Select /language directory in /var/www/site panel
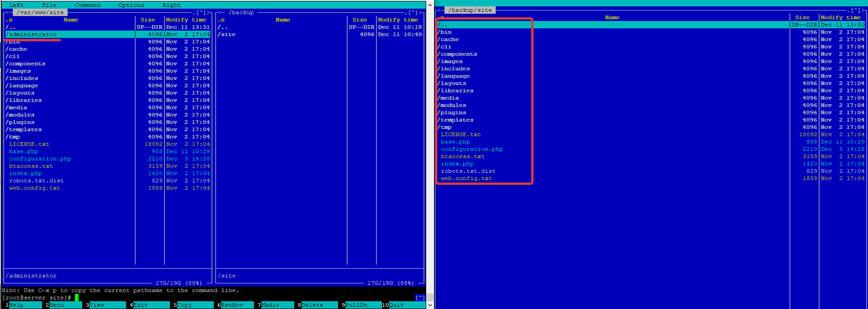The height and width of the screenshot is (309, 868). click(x=107, y=85)
